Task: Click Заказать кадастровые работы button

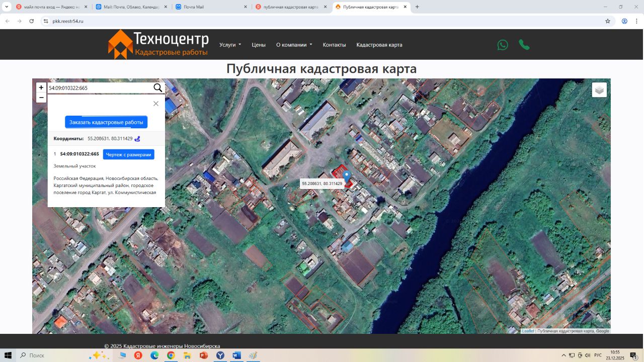Action: pos(106,122)
